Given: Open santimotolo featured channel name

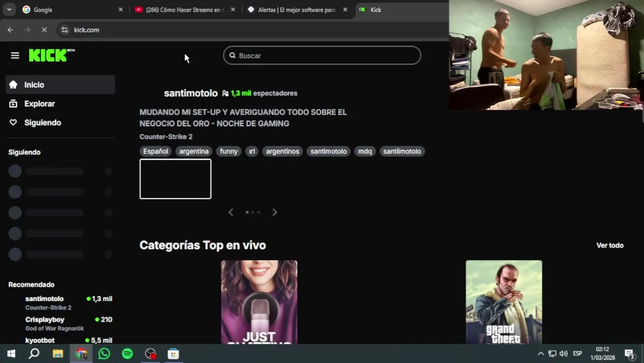Looking at the screenshot, I should tap(190, 93).
